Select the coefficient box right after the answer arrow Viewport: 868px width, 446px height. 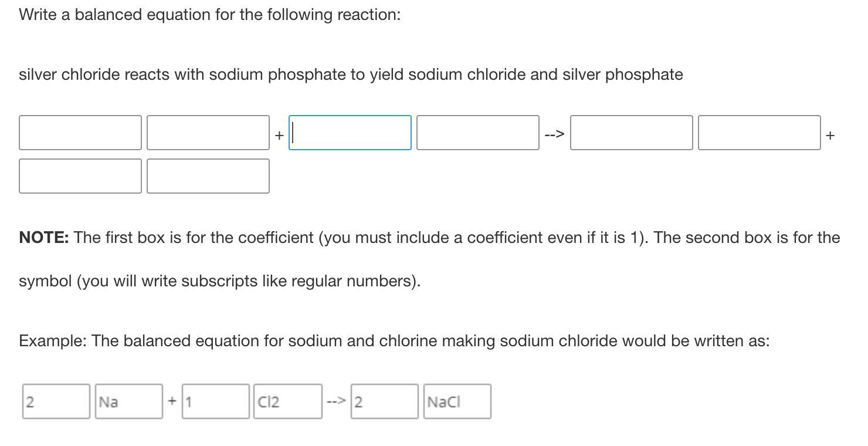point(632,133)
